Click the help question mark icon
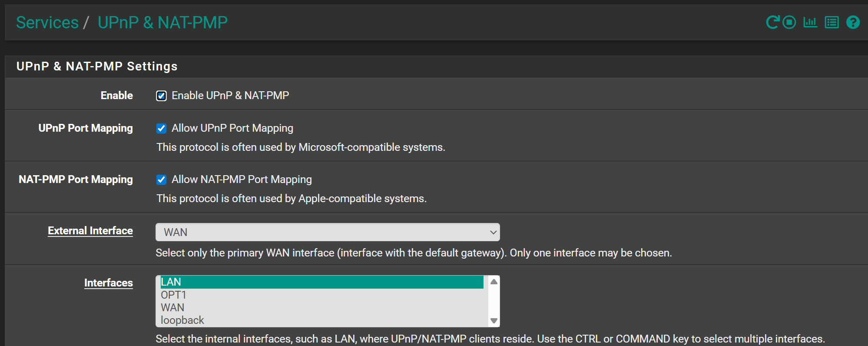Viewport: 868px width, 346px height. click(853, 22)
